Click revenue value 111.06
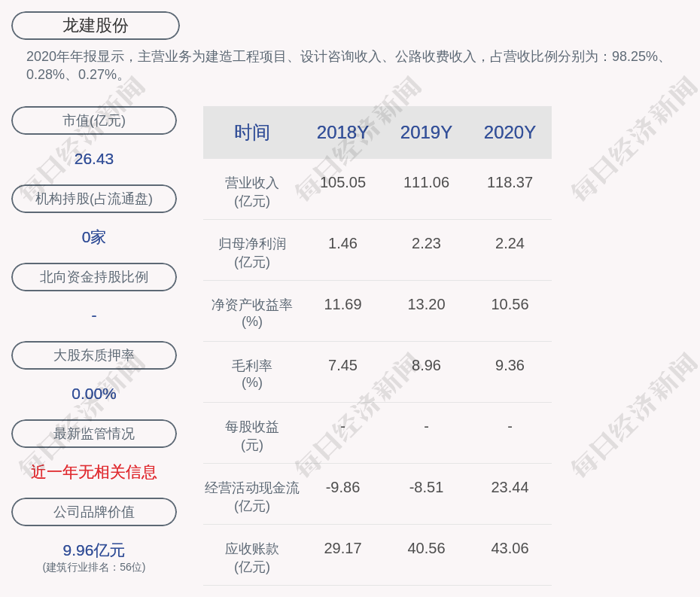 426,183
